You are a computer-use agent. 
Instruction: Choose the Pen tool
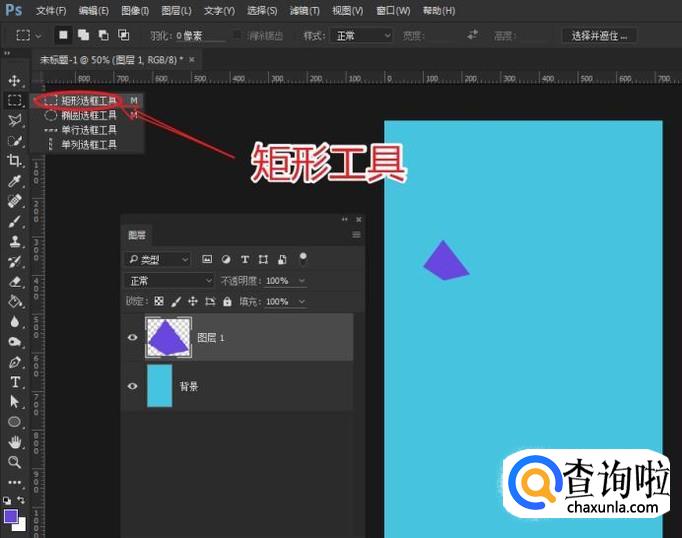coord(15,362)
